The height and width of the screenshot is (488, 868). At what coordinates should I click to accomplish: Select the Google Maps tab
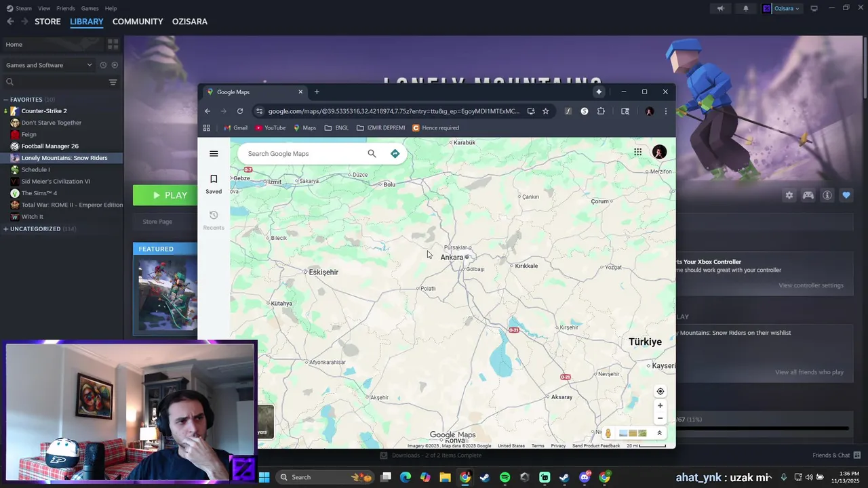(x=255, y=91)
